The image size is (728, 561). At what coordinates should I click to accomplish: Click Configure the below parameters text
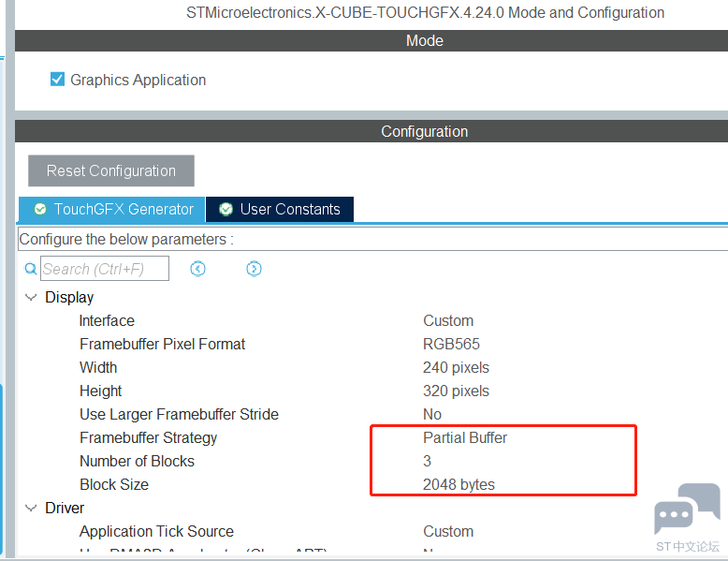(x=126, y=239)
